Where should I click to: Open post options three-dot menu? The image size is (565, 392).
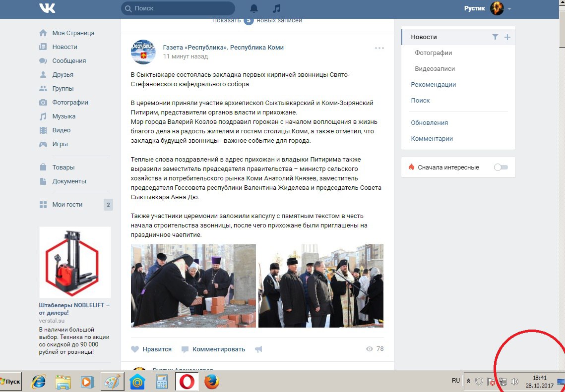tap(379, 48)
